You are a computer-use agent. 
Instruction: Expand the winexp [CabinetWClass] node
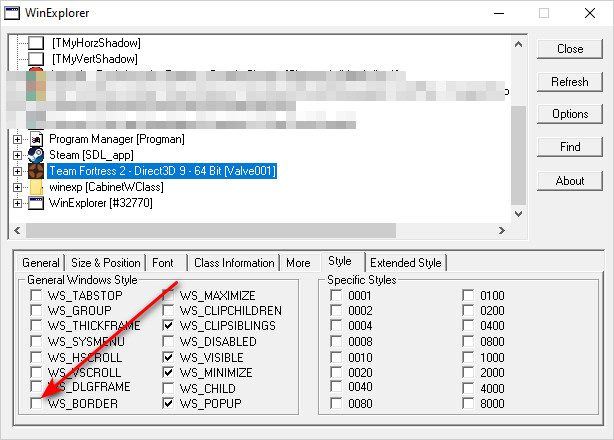tap(17, 187)
